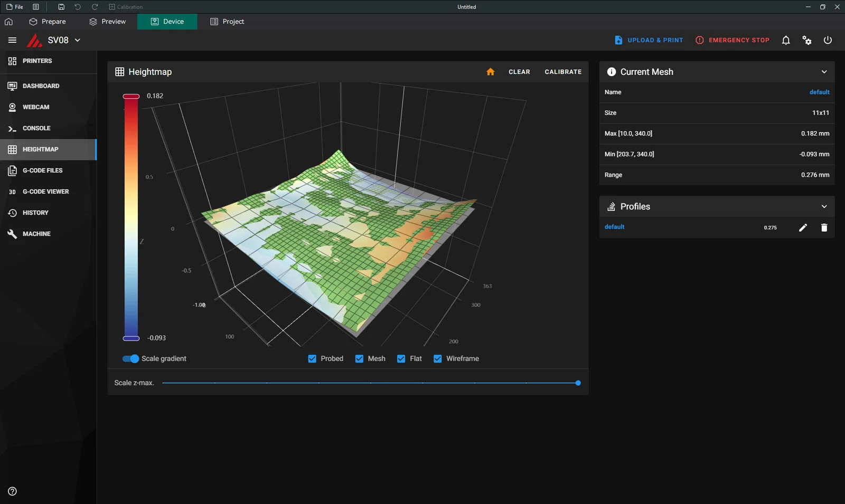Open the settings gears icon
The image size is (845, 504).
806,40
